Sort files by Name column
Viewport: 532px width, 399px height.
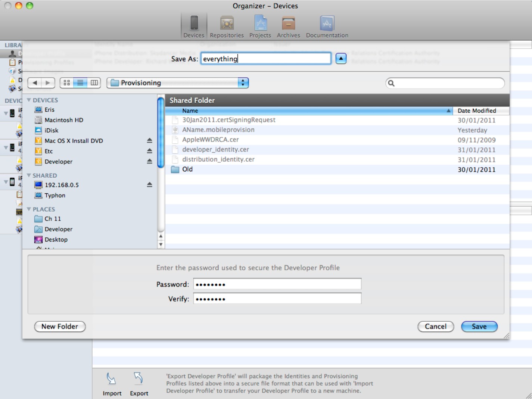click(x=309, y=111)
